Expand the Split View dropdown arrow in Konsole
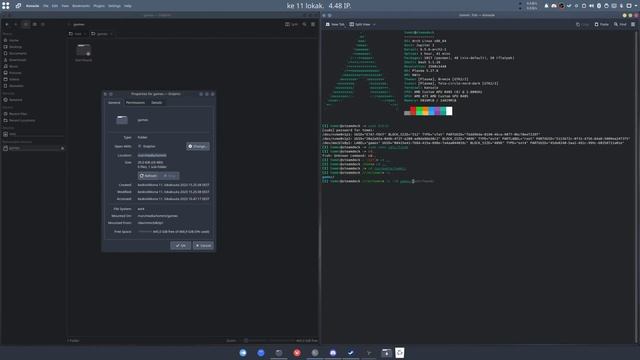This screenshot has height=360, width=640. pos(374,24)
